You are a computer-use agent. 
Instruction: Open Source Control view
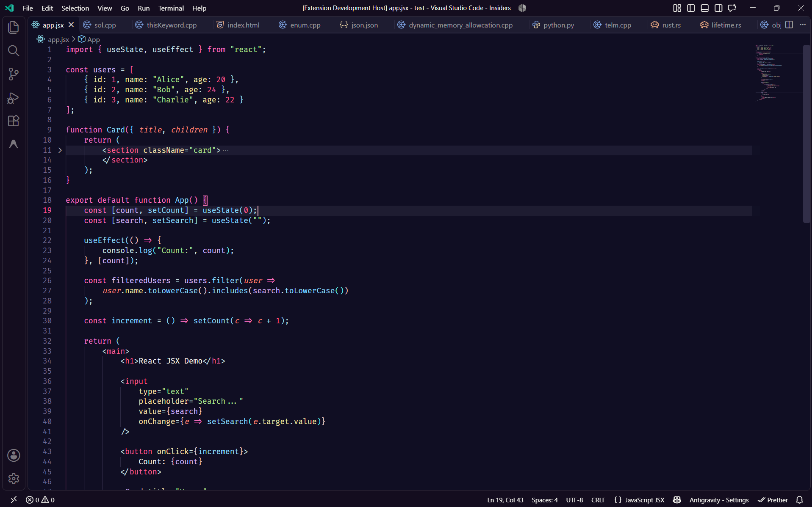point(14,74)
